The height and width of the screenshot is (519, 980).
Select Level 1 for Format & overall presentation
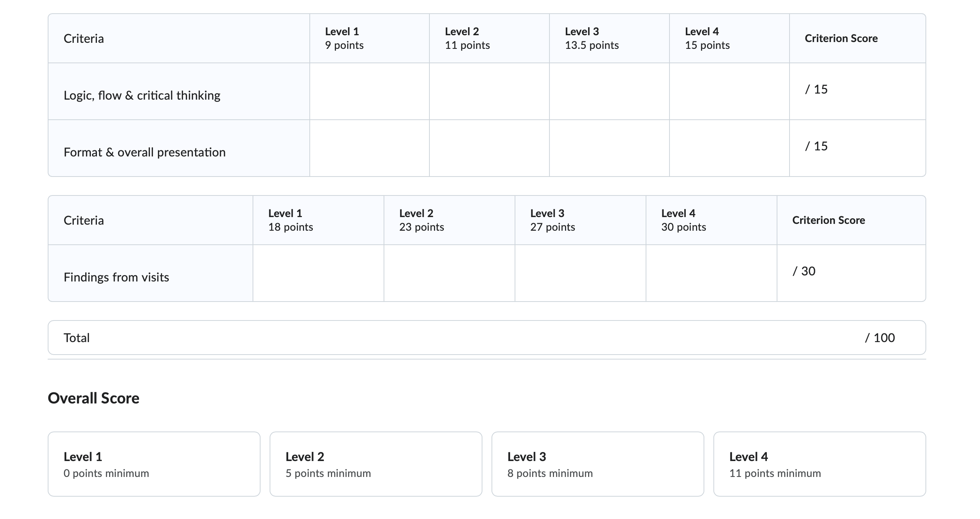[x=370, y=149]
